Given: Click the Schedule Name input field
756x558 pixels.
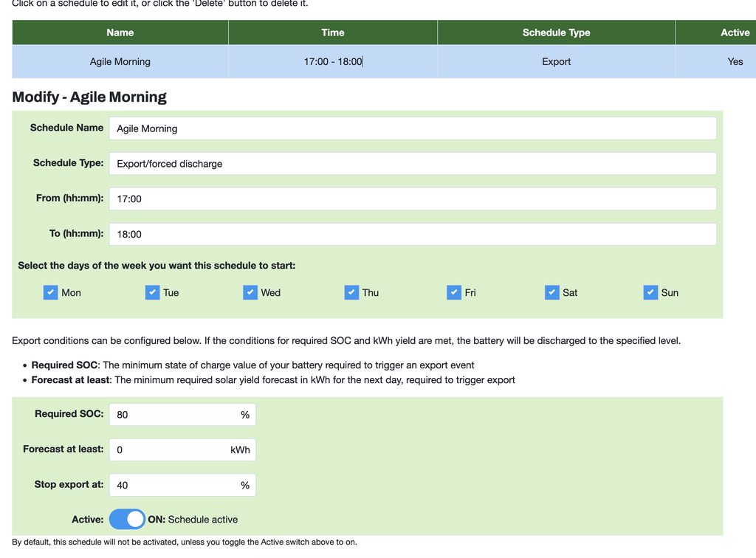Looking at the screenshot, I should [x=412, y=128].
